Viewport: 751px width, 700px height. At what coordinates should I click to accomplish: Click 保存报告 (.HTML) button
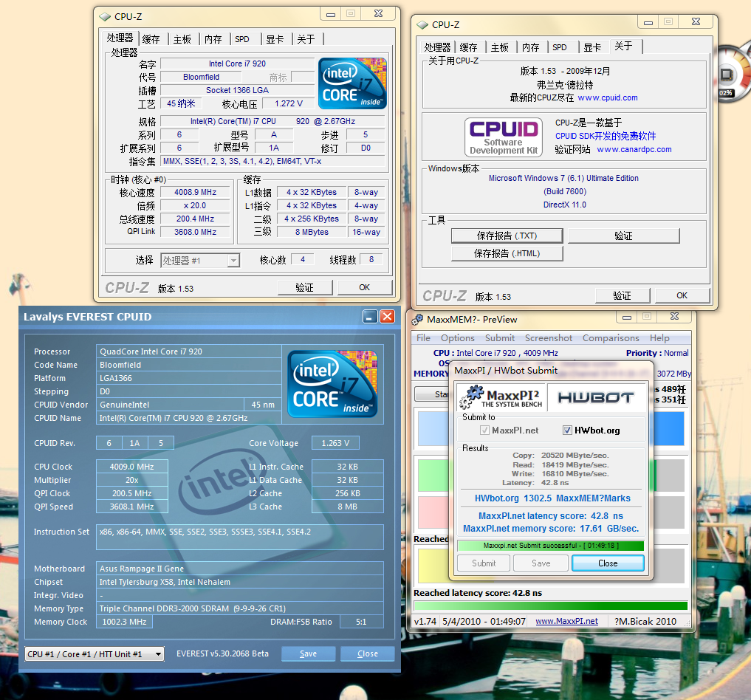[x=507, y=253]
